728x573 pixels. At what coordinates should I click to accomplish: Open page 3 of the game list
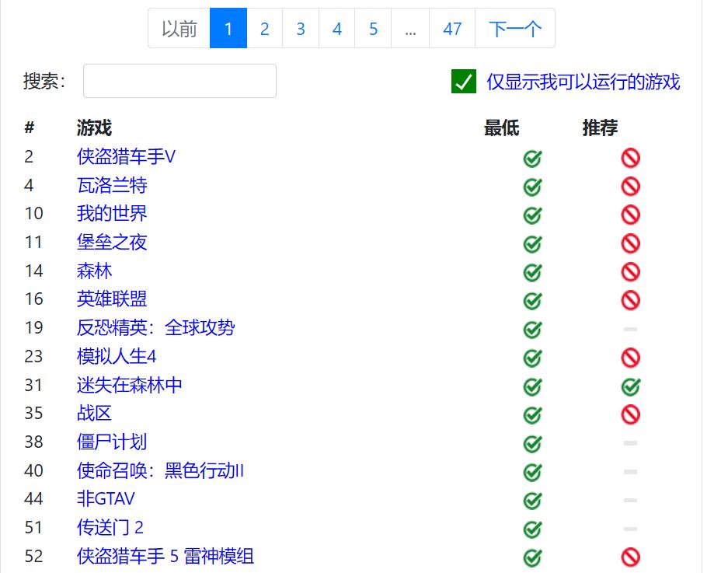(300, 28)
